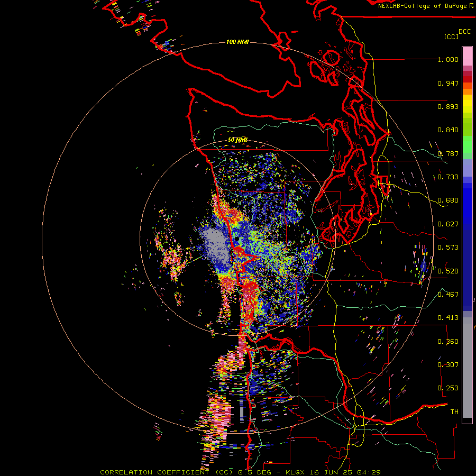The height and width of the screenshot is (476, 476).
Task: Pick the pink segment at the top of the color bar
Action: 467,57
